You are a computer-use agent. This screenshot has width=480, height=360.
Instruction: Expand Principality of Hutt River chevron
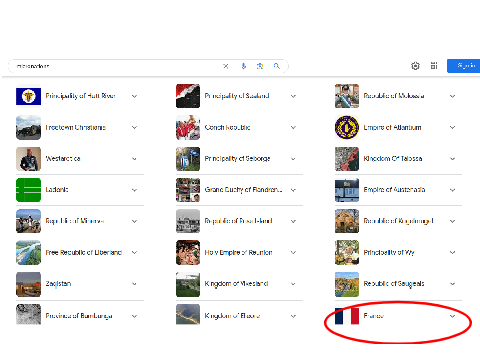coord(134,96)
